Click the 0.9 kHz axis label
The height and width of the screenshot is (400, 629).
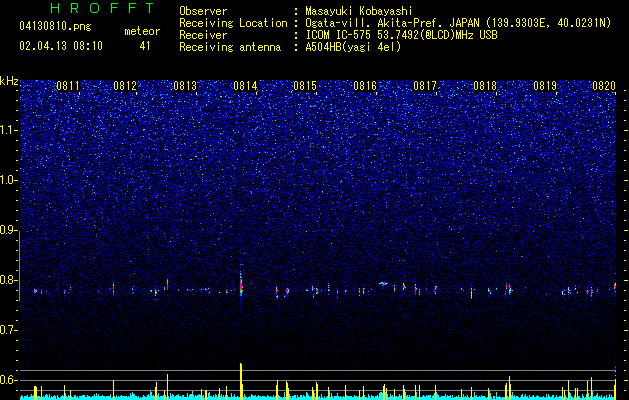[x=9, y=230]
